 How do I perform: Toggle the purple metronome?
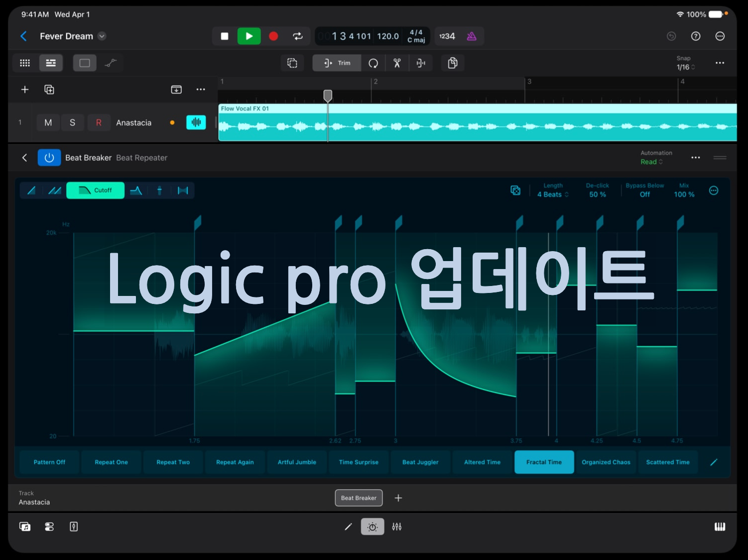472,36
